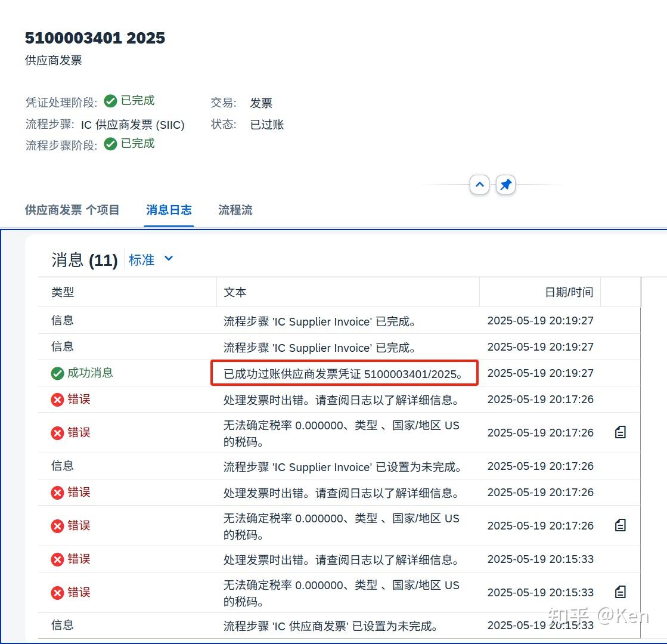The height and width of the screenshot is (644, 667).
Task: Click the red error icon on the first 处理发票时出错 row
Action: (57, 400)
